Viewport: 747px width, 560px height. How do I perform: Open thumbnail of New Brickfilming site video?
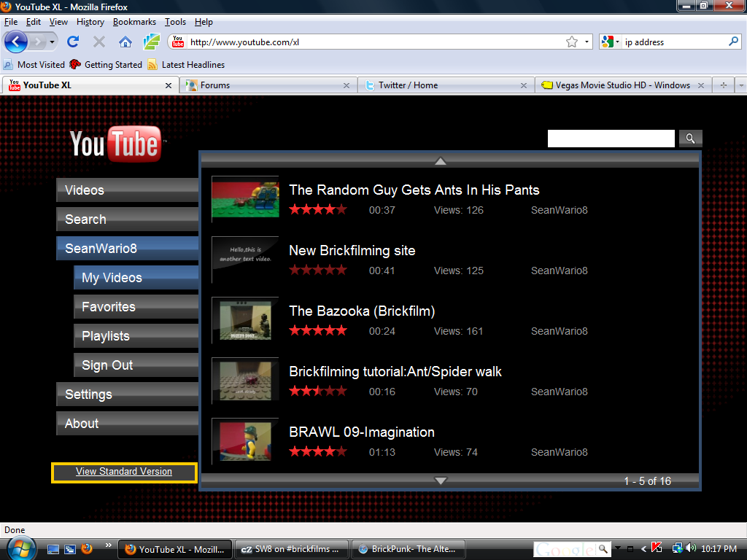(245, 260)
